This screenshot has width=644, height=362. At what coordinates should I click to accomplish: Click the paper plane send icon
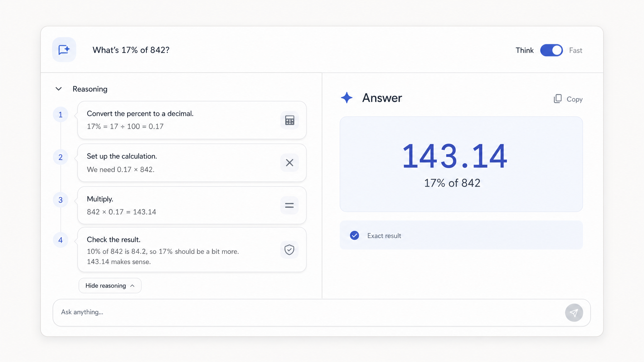click(574, 313)
